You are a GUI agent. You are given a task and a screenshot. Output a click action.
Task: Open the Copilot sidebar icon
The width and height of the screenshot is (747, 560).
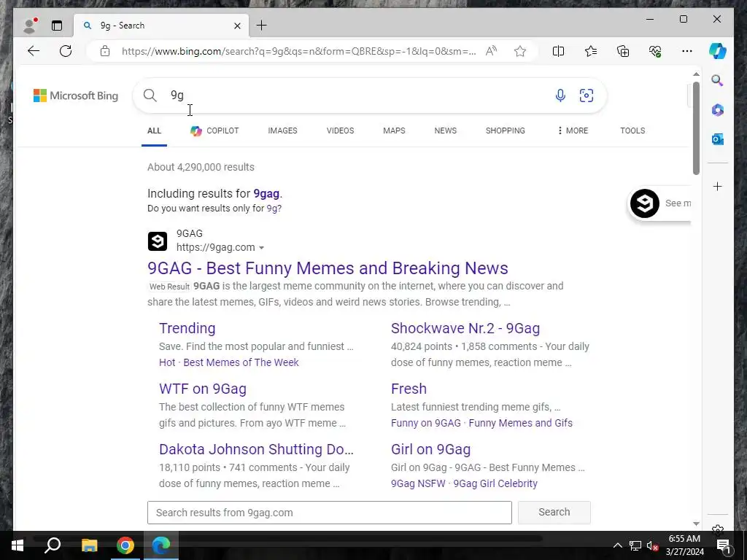718,51
